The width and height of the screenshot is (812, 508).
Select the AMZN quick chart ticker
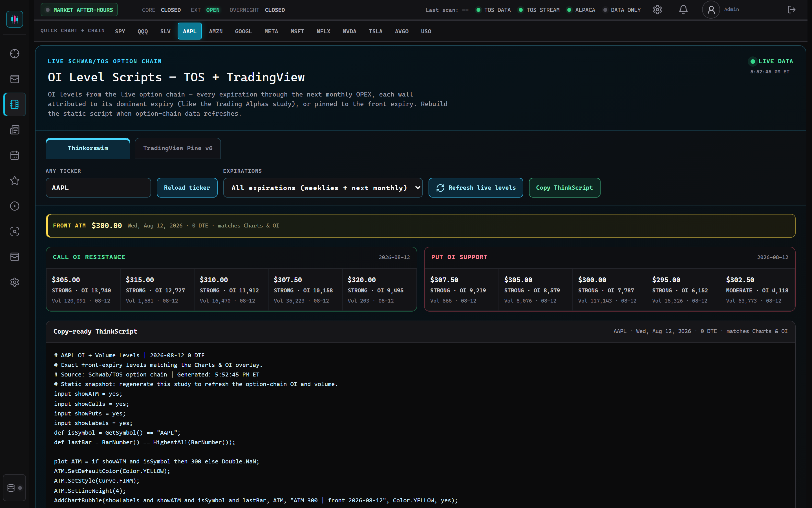216,31
